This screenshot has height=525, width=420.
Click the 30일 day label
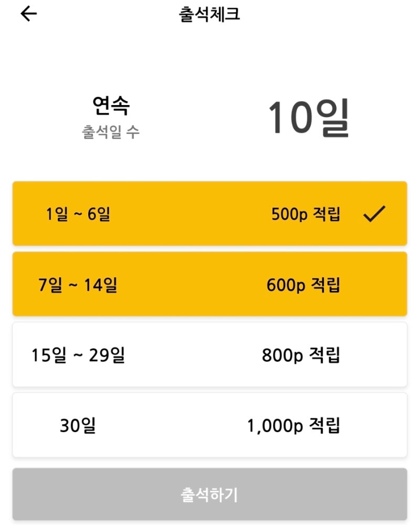coord(78,426)
